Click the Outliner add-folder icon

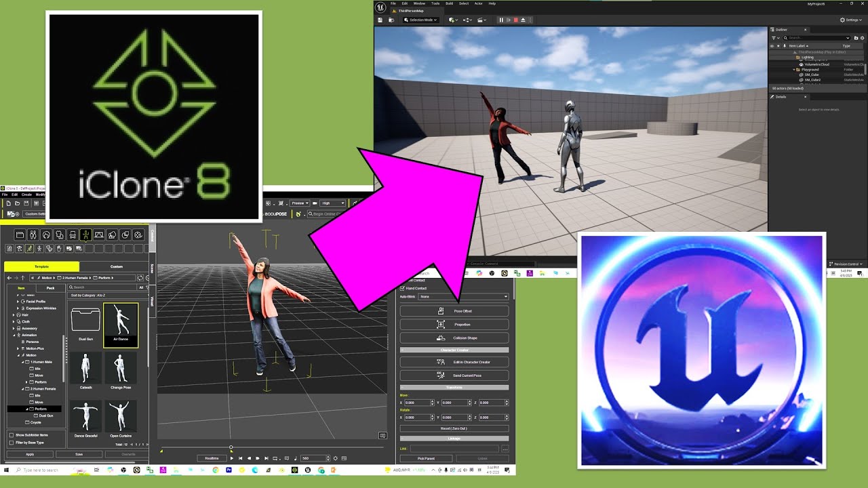(x=856, y=38)
